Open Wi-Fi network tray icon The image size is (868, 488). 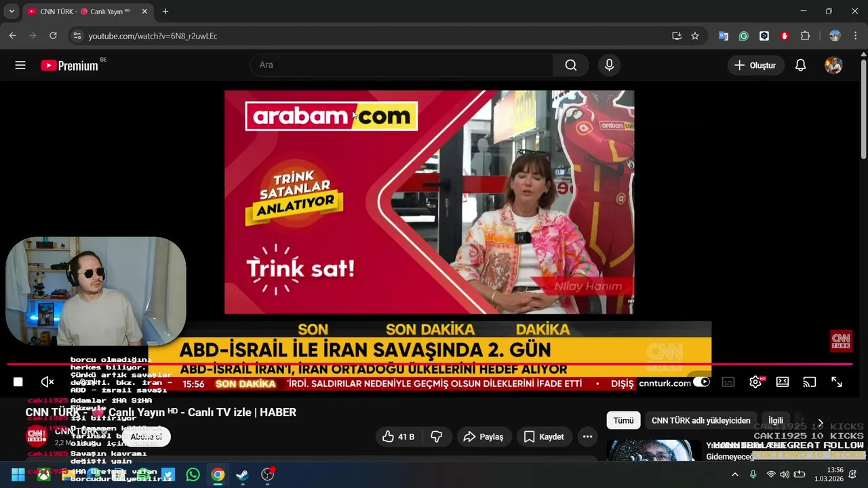(x=770, y=474)
